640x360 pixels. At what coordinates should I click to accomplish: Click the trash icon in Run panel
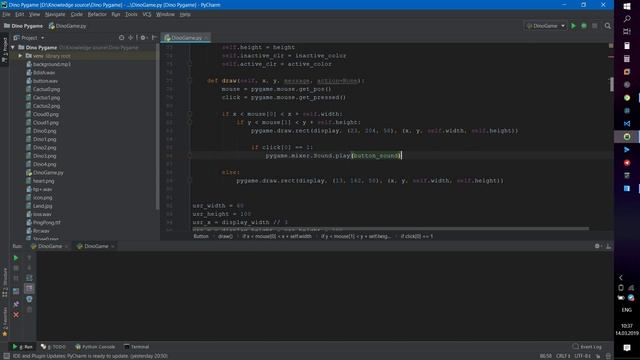tap(29, 310)
